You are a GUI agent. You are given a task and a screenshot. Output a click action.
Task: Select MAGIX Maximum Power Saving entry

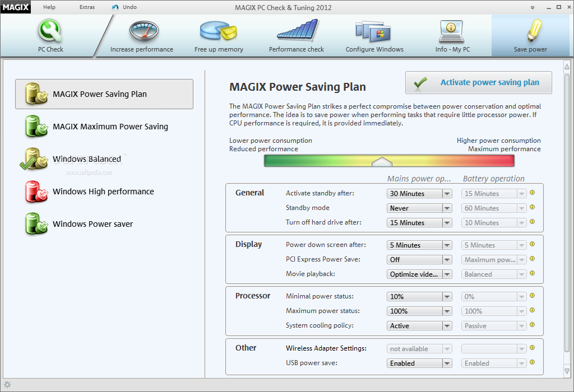pos(104,127)
